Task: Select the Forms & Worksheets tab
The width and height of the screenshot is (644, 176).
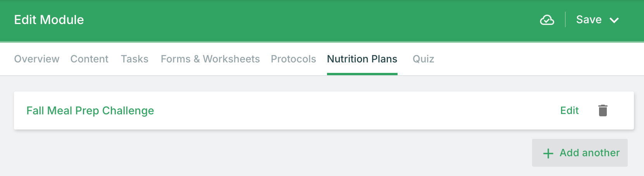Action: 210,59
